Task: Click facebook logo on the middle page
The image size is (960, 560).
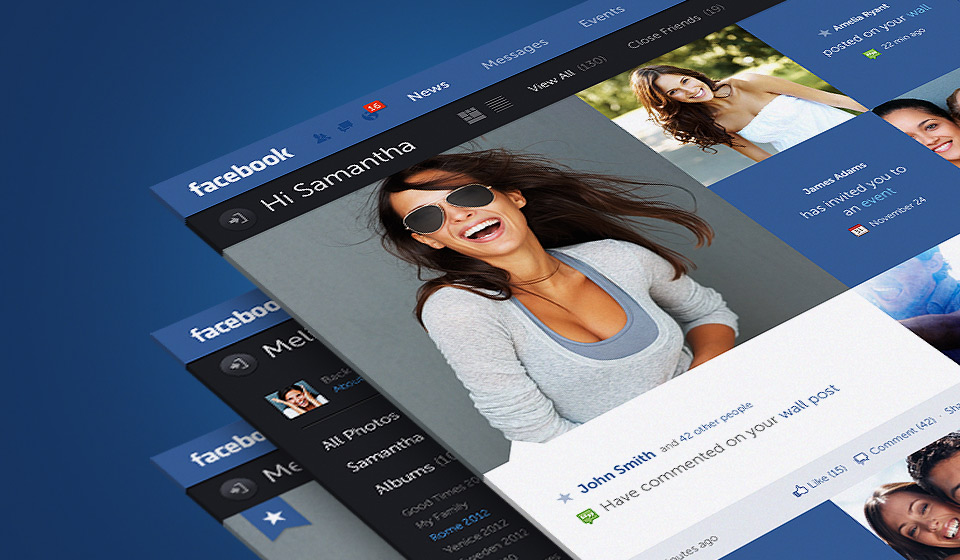Action: [x=234, y=322]
